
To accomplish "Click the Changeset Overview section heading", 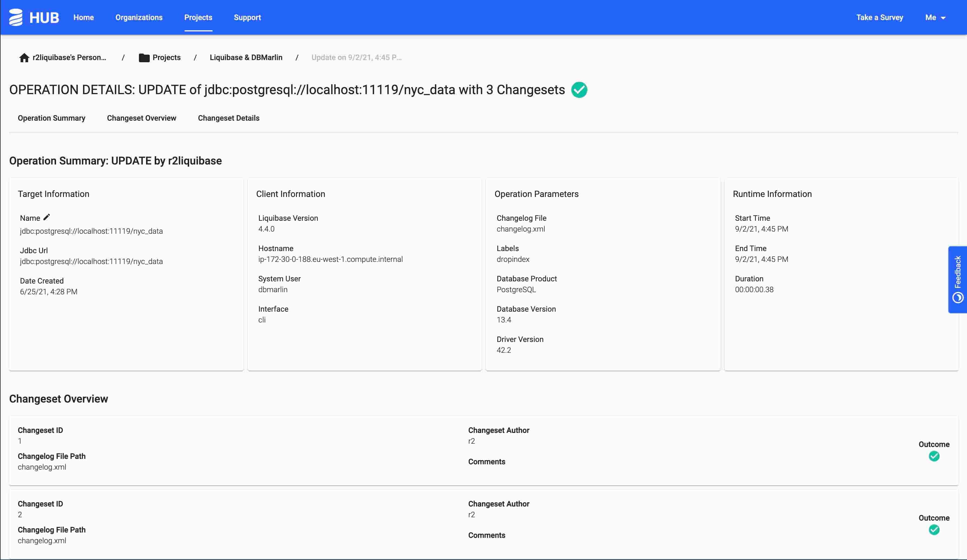I will 59,399.
